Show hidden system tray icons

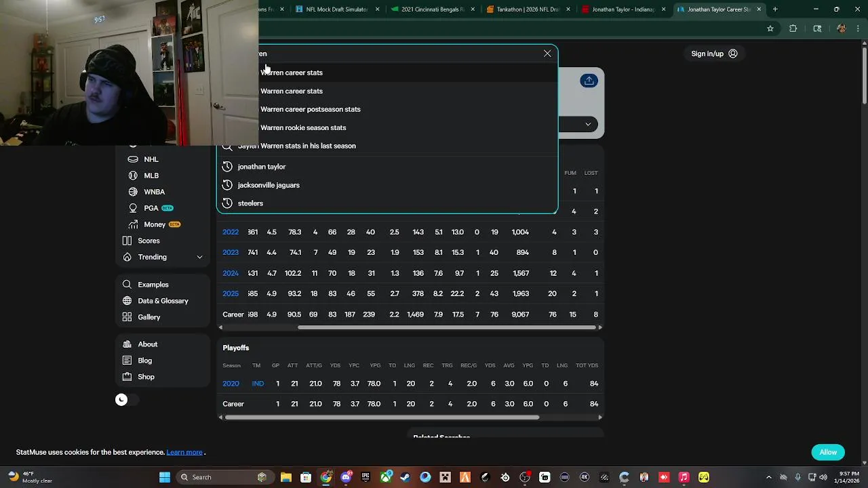coord(768,477)
